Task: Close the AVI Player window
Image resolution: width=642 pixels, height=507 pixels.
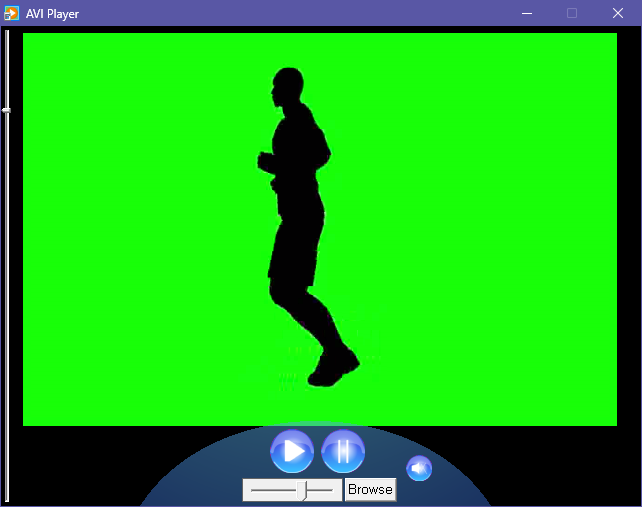Action: click(618, 13)
